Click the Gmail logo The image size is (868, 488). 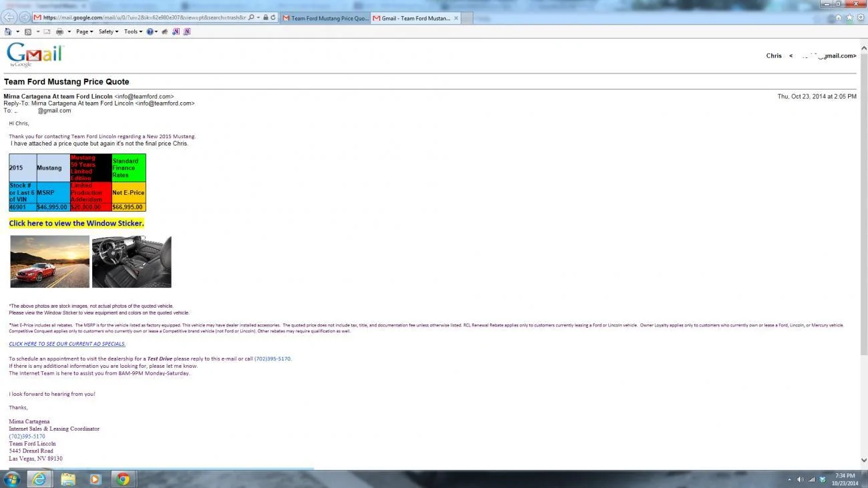pos(35,55)
